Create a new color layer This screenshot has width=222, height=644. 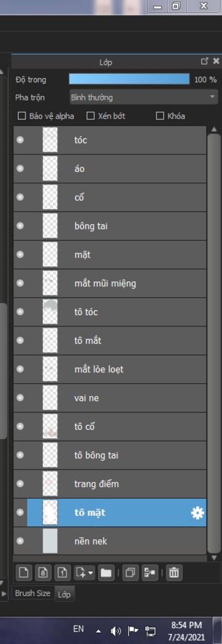click(24, 572)
